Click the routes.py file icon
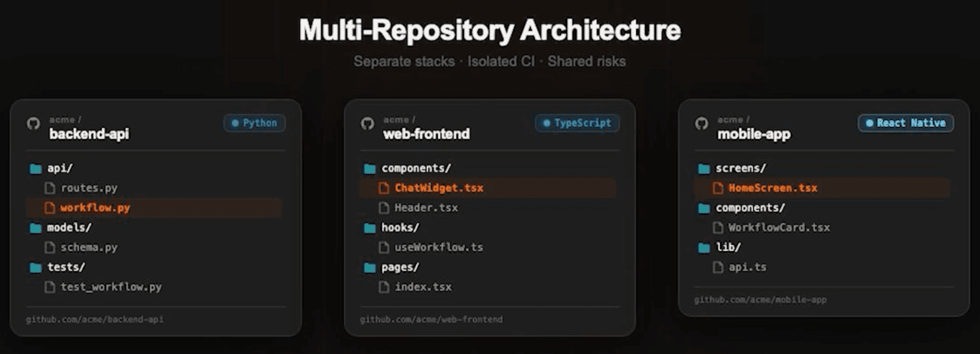The image size is (980, 354). 50,188
